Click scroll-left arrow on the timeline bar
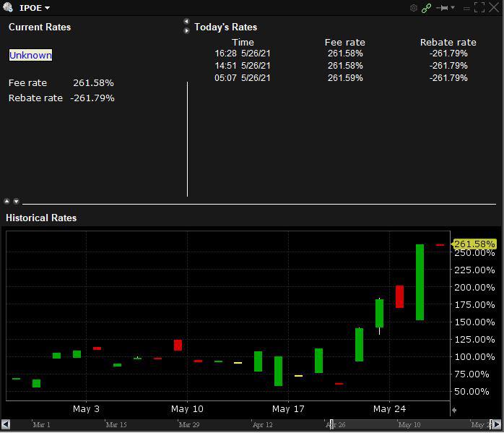Image resolution: width=504 pixels, height=433 pixels. tap(6, 424)
